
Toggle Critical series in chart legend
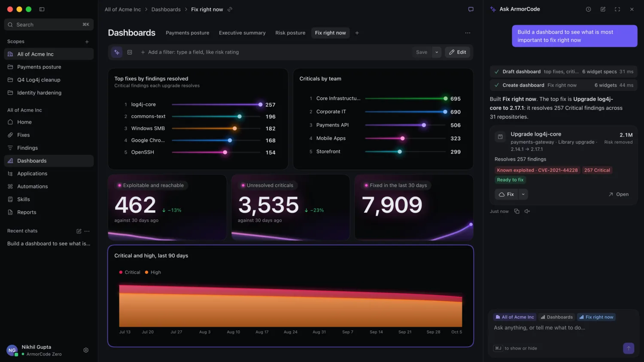130,272
